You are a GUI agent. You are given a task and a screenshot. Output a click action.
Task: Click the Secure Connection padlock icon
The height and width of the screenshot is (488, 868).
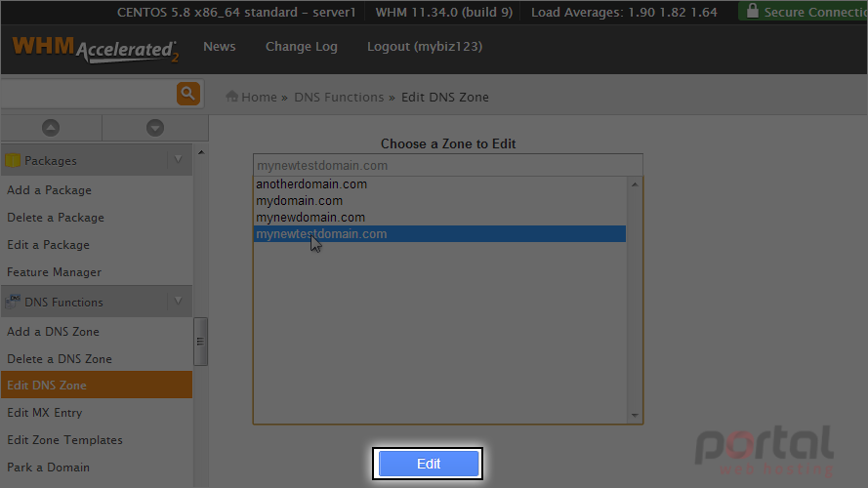tap(753, 11)
